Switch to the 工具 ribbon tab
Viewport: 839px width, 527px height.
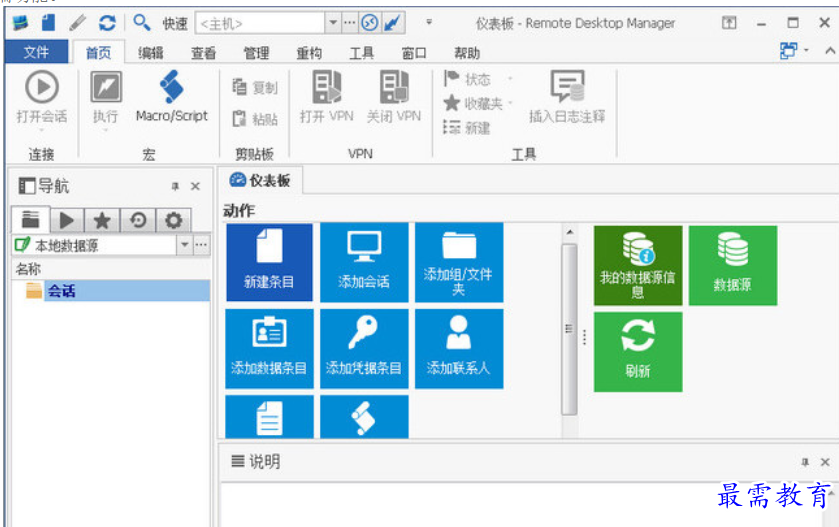click(362, 53)
